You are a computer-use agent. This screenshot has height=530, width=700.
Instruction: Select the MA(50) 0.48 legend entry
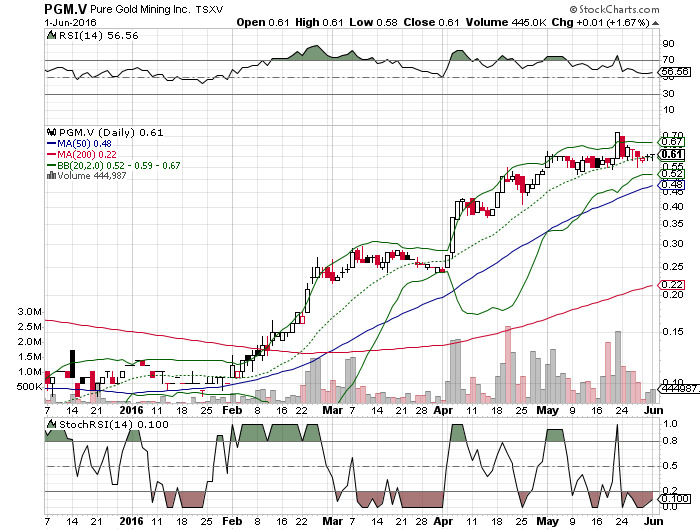(x=79, y=143)
